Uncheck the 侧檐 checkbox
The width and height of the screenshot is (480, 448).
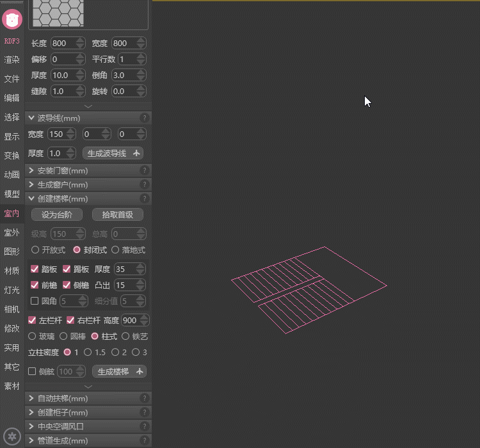pos(67,285)
